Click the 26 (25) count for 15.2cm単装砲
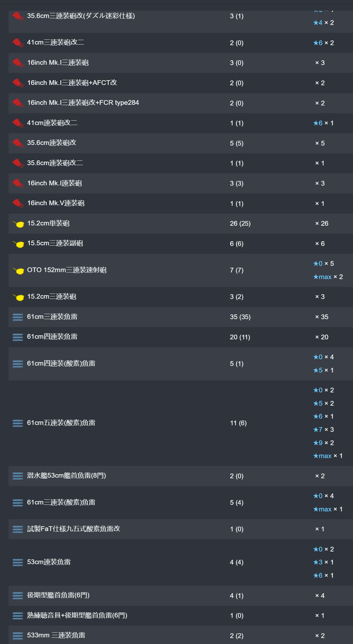 point(240,224)
